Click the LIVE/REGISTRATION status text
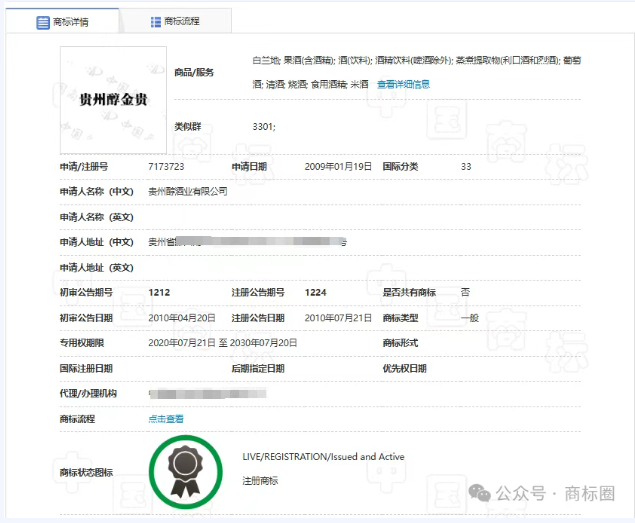635x523 pixels. coord(323,457)
